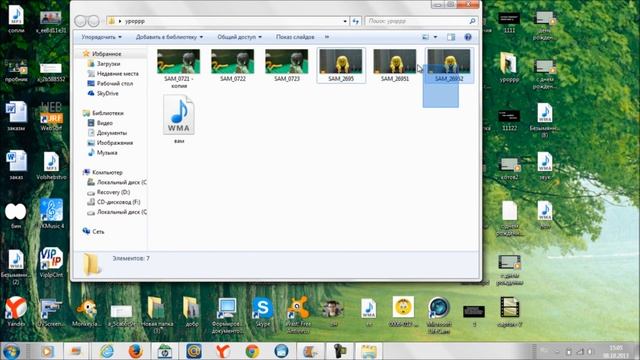Select Библиотеки in navigation pane
The width and height of the screenshot is (640, 360).
point(107,113)
